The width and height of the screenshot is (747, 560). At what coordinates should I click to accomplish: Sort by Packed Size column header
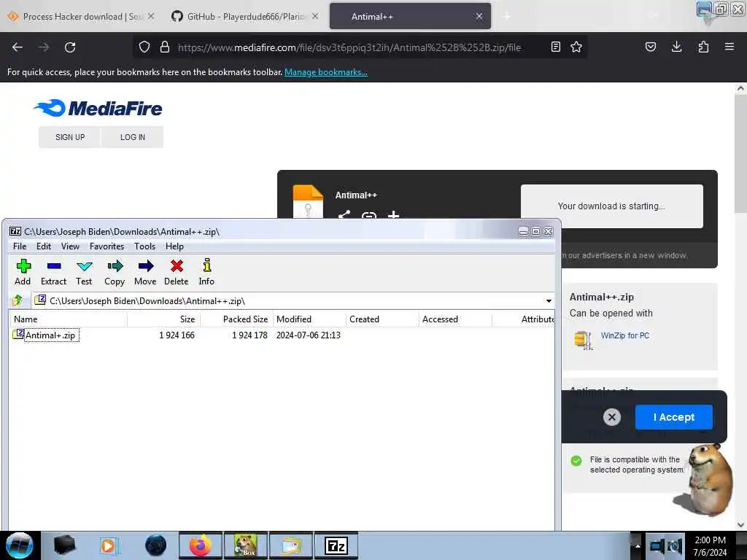pos(237,319)
